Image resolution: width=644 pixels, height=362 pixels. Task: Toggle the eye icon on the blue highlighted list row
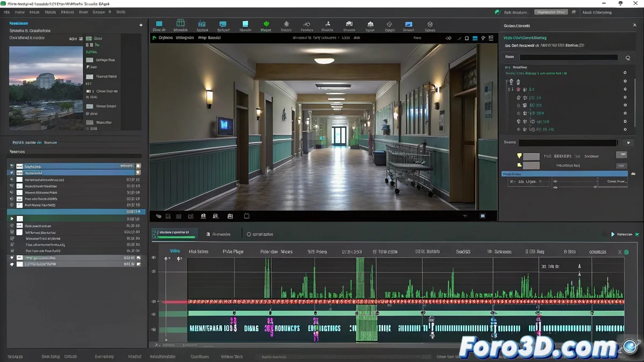(12, 173)
